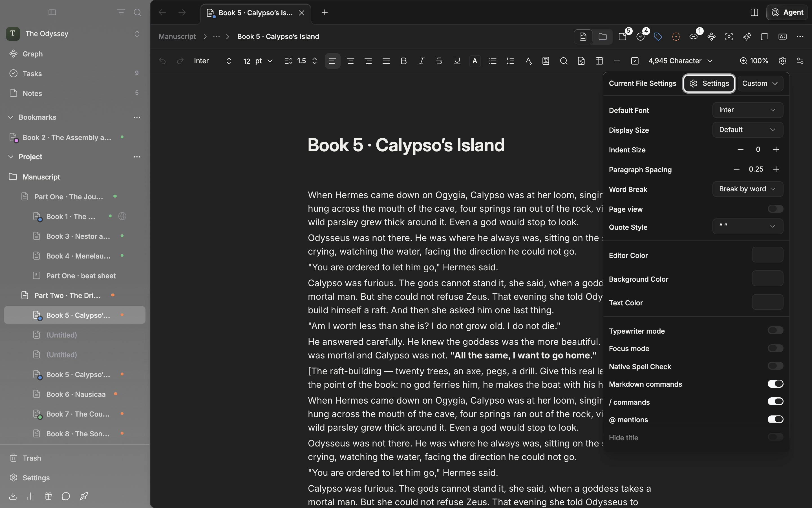Click the undo arrow

[x=162, y=61]
